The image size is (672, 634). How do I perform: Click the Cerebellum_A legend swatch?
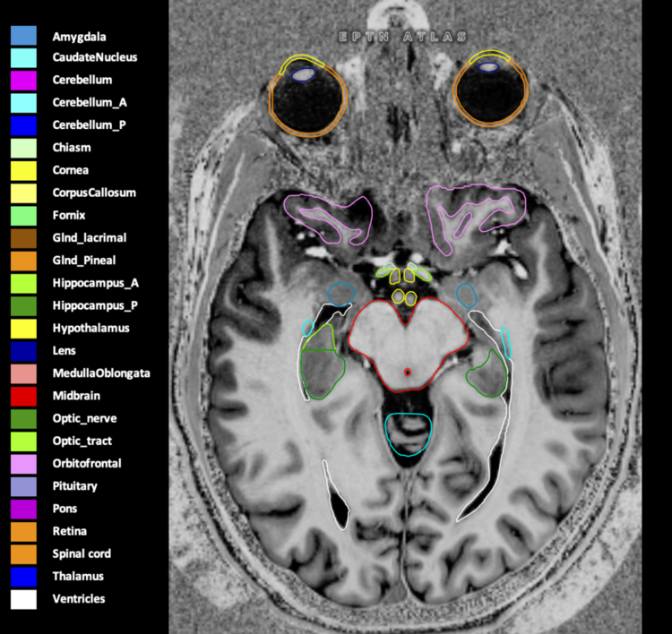(23, 103)
